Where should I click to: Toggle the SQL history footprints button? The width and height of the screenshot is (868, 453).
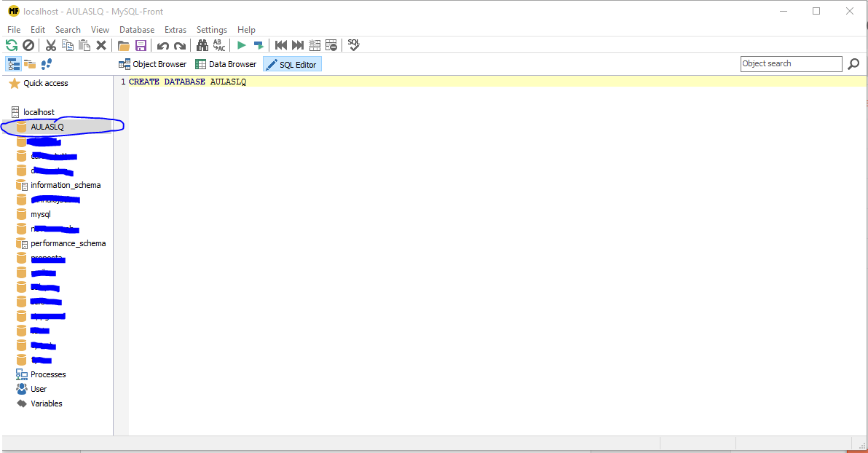point(47,64)
